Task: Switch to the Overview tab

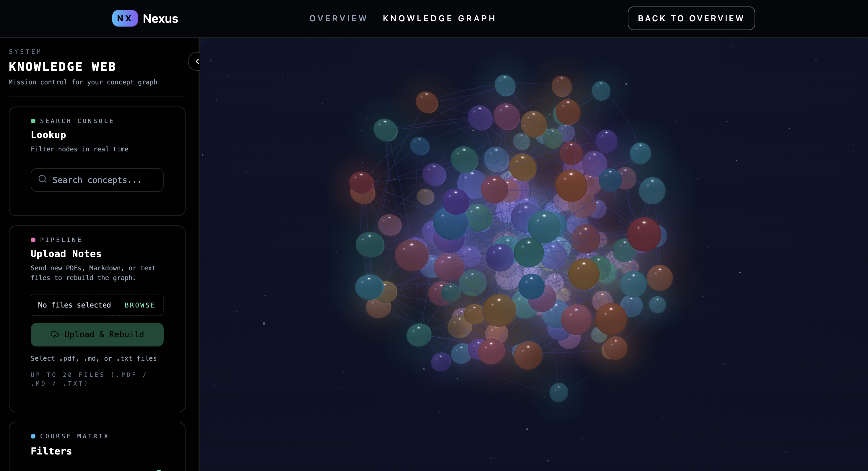Action: 338,18
